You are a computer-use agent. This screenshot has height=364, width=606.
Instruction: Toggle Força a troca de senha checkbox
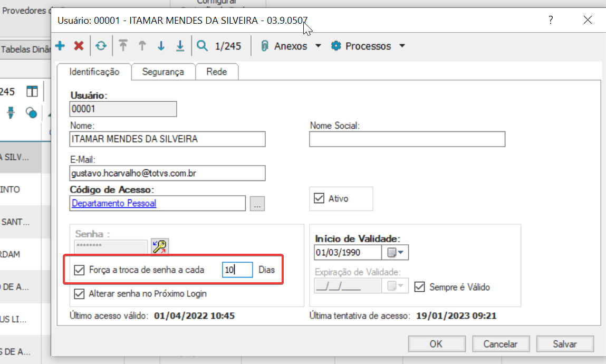click(x=79, y=270)
